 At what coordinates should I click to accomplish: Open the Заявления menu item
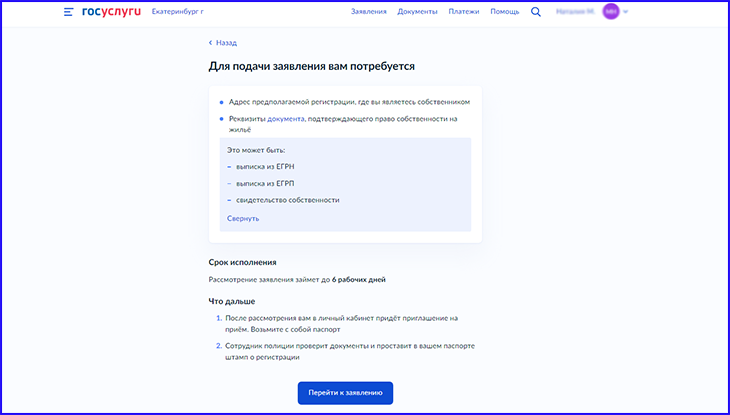tap(368, 12)
